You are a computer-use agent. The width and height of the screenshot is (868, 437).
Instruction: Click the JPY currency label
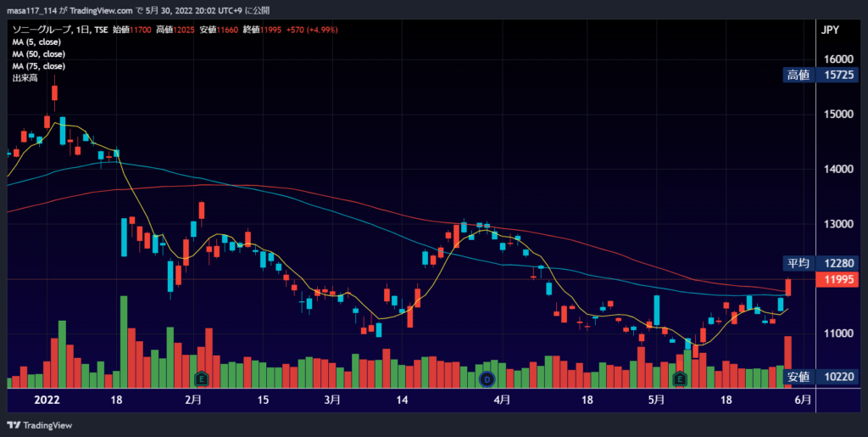(x=831, y=31)
